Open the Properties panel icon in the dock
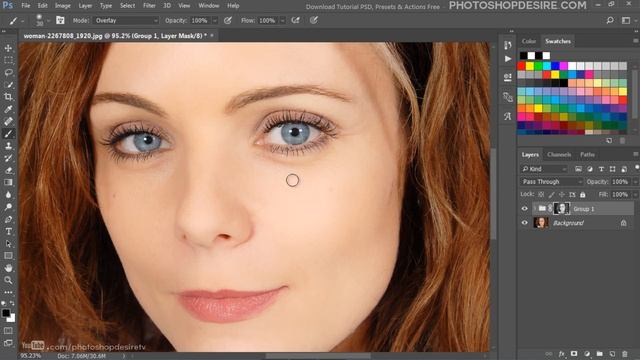 coord(508,77)
